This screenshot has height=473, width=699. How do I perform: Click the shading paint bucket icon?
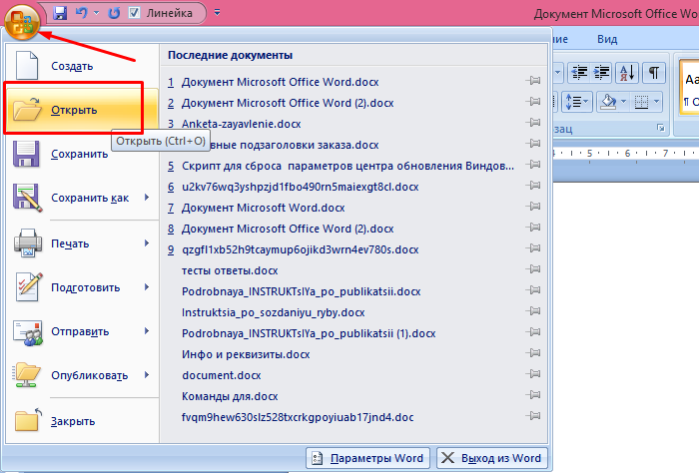(609, 102)
